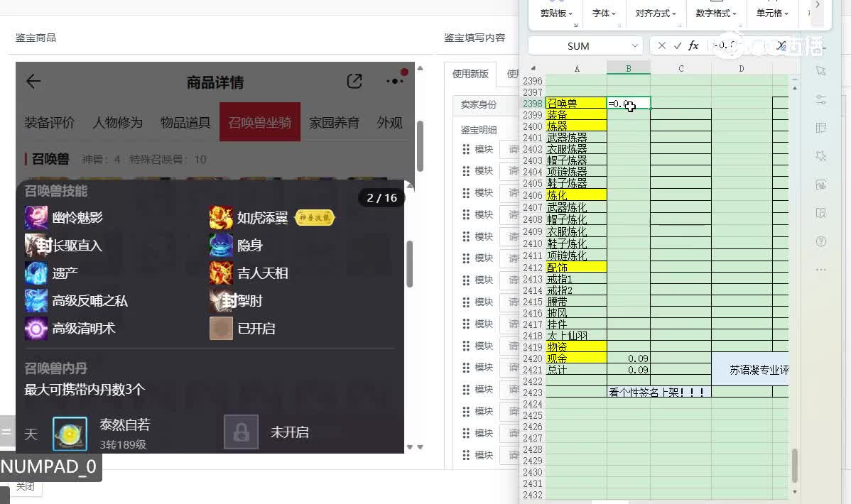Image resolution: width=851 pixels, height=504 pixels.
Task: Select the 召唤兽坐骑 tab
Action: [260, 122]
